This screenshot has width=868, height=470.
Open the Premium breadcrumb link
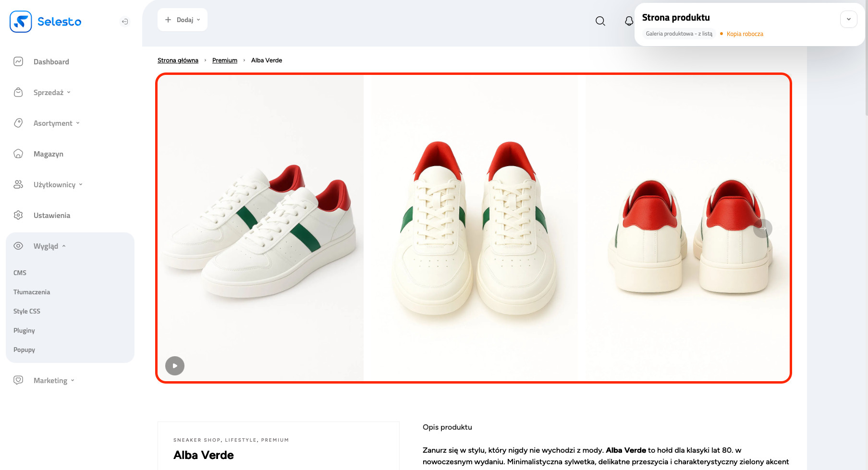coord(225,60)
